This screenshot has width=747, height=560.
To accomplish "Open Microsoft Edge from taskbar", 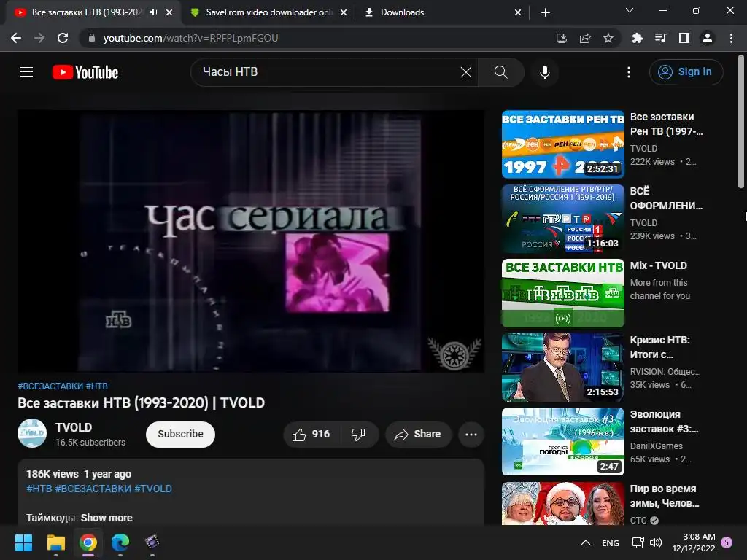I will point(120,542).
